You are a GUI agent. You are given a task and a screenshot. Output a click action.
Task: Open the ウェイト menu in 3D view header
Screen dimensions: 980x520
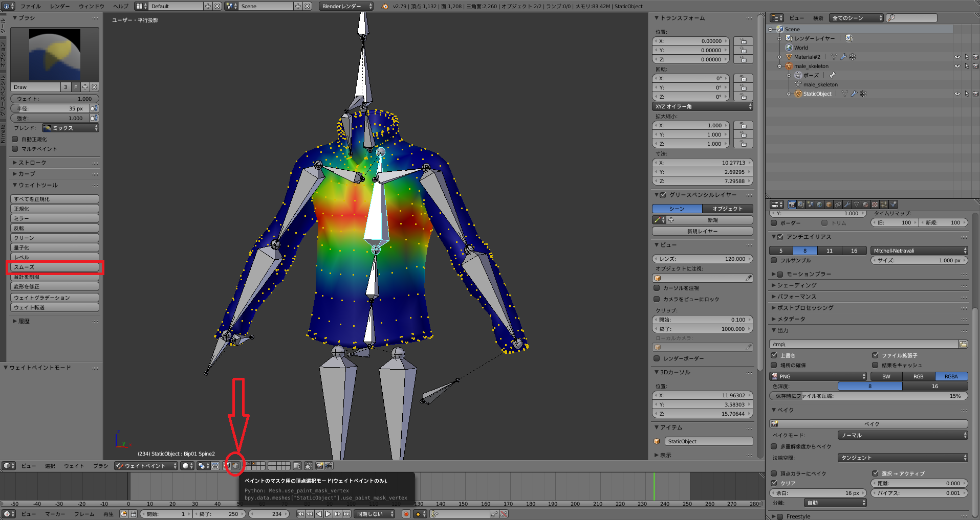coord(74,466)
